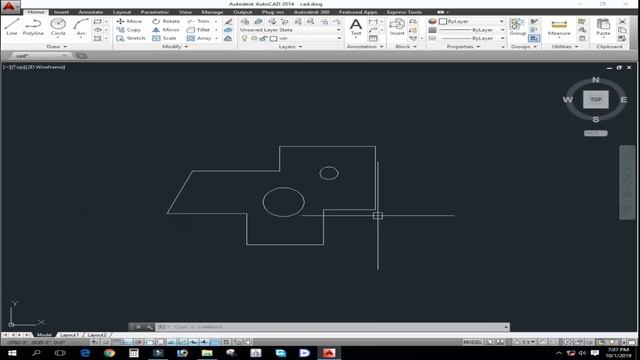
Task: Select the Arc tool
Action: click(x=81, y=27)
